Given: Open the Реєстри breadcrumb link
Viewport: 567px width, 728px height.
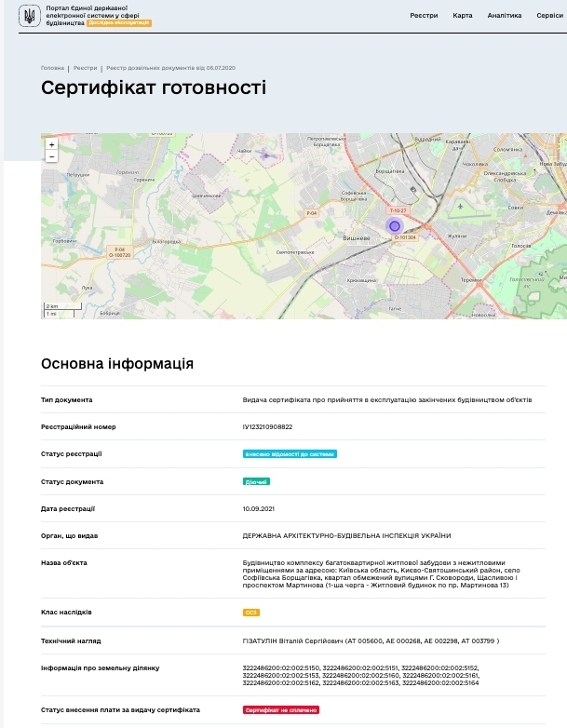Looking at the screenshot, I should [x=85, y=68].
